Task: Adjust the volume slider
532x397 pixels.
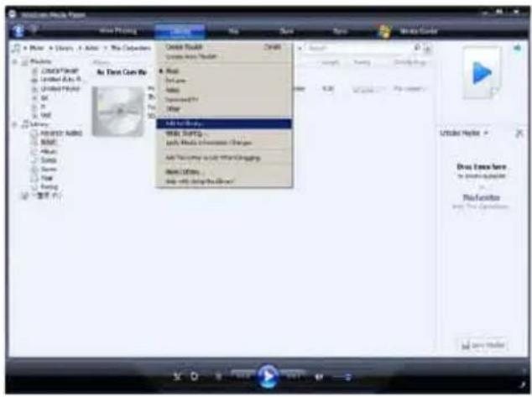Action: point(342,377)
